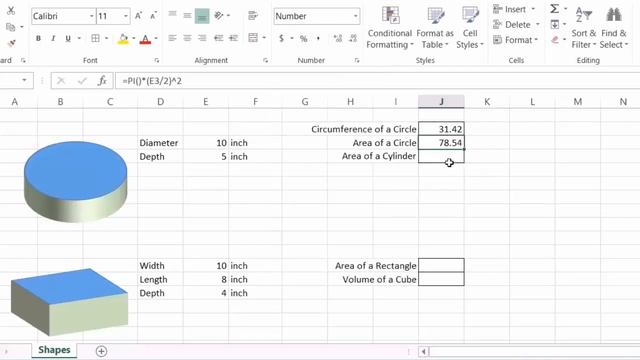Click Fill down arrow icon
Viewport: 640px width, 360px height.
tap(554, 24)
